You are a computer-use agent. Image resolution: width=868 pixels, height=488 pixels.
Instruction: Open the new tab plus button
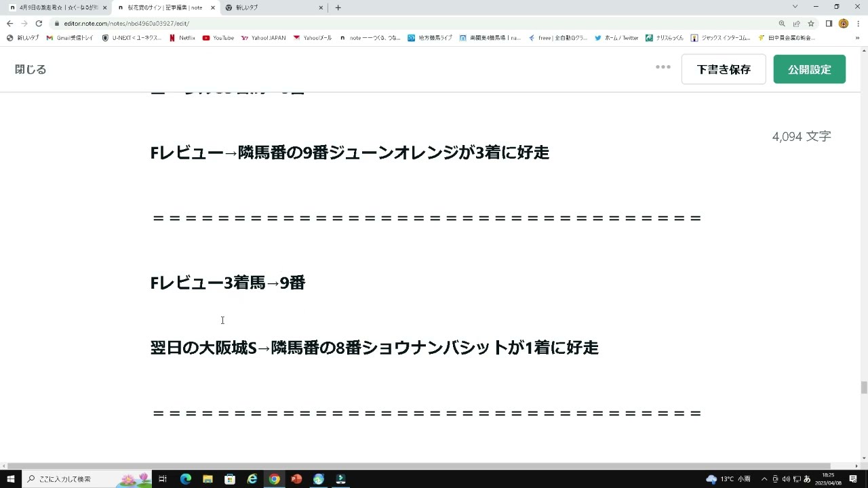[338, 7]
